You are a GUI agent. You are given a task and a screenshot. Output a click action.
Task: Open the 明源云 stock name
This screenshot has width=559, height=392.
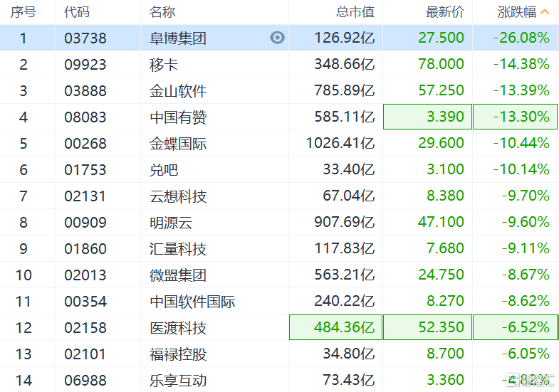coord(171,223)
